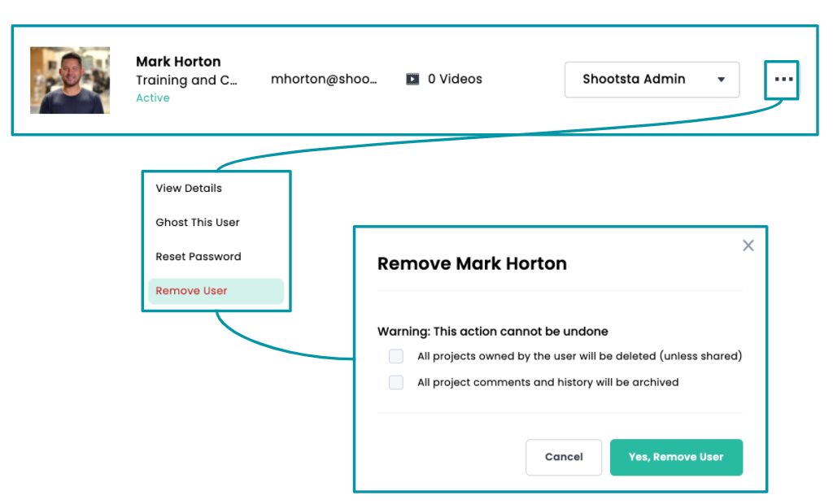Tick the projects will be deleted checkbox

point(396,356)
